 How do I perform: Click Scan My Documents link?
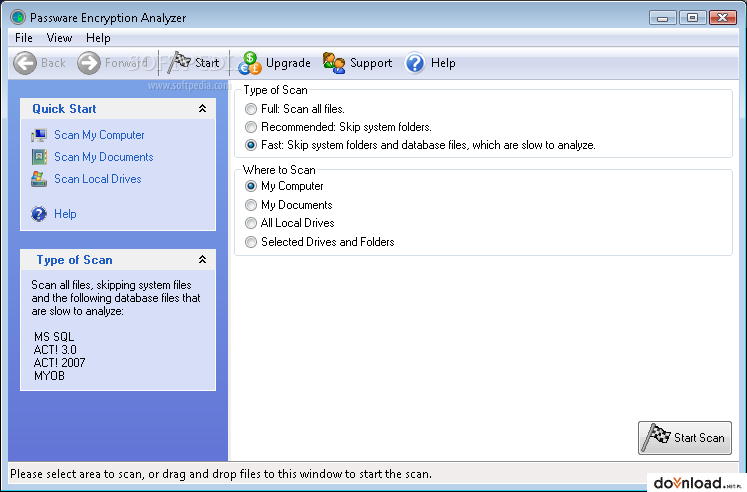coord(103,157)
